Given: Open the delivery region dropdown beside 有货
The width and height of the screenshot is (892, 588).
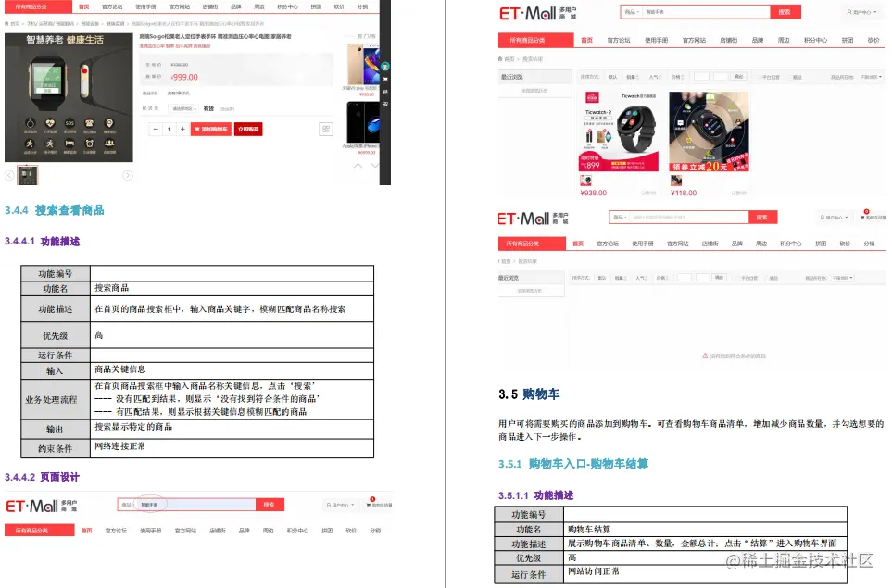Looking at the screenshot, I should 184,108.
